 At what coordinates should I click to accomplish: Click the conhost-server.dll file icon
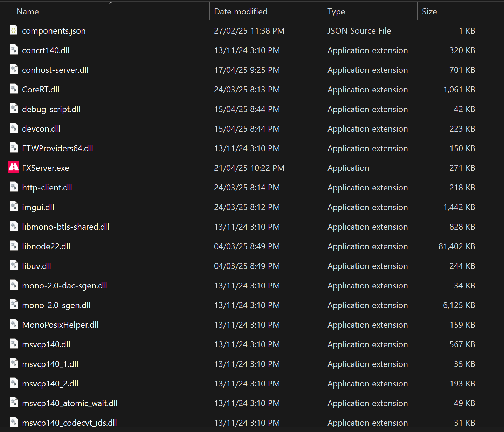[14, 70]
